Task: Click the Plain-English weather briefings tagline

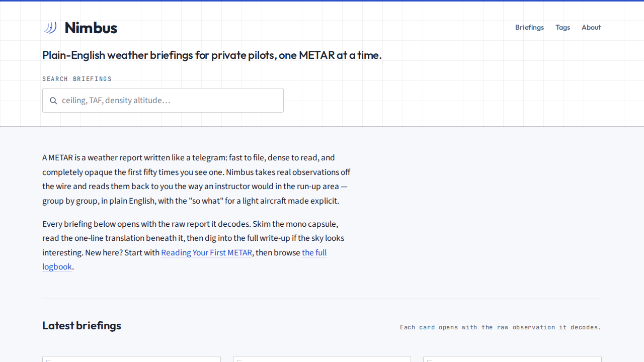Action: click(212, 55)
